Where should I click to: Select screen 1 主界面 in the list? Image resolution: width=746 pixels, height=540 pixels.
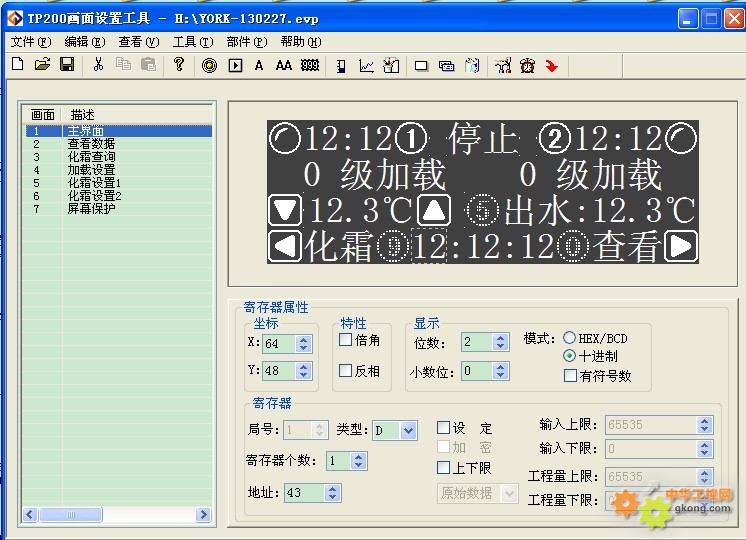coord(118,131)
